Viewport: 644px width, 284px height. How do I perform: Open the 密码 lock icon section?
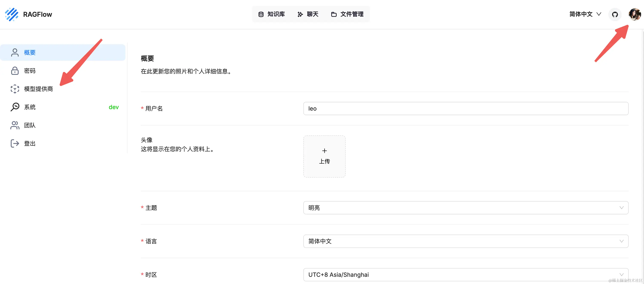point(15,71)
